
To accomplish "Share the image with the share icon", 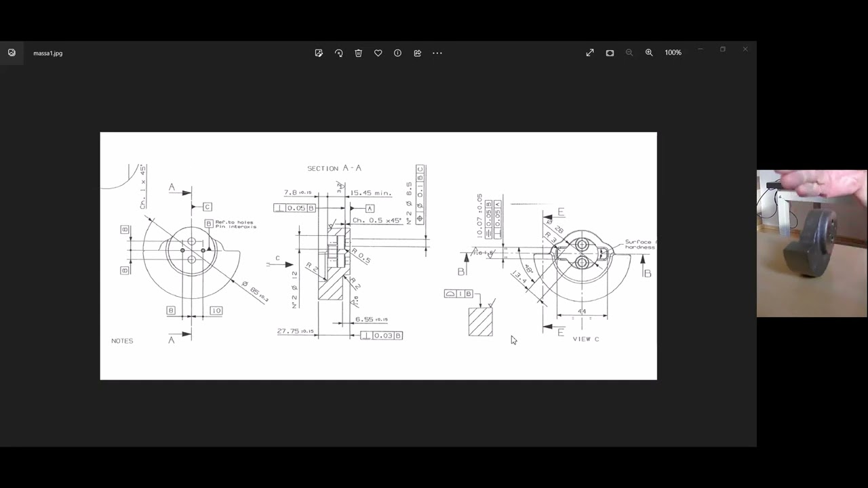I will click(417, 53).
